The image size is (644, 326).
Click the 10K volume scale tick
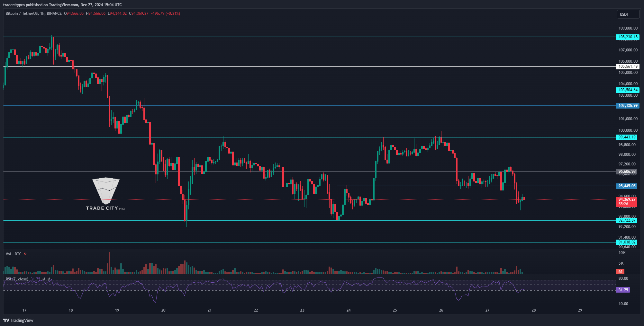622,253
